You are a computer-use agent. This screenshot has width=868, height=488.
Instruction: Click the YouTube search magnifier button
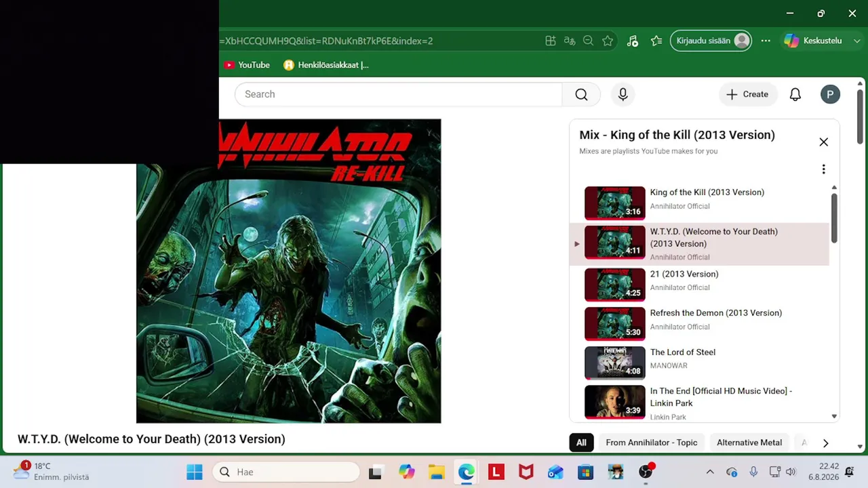(581, 94)
